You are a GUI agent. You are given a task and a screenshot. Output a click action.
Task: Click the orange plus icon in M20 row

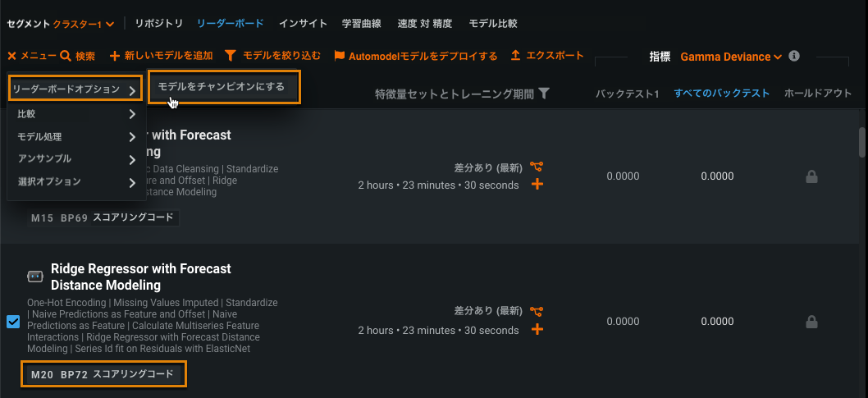click(537, 329)
